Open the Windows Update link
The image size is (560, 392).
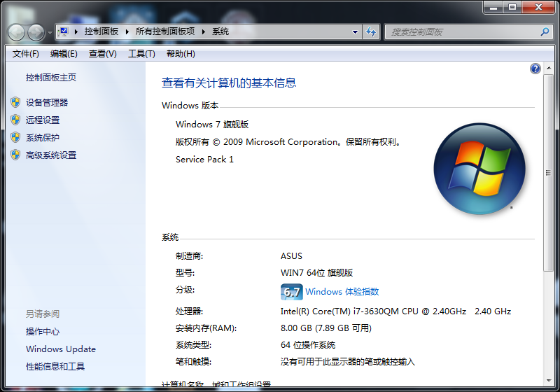coord(61,349)
